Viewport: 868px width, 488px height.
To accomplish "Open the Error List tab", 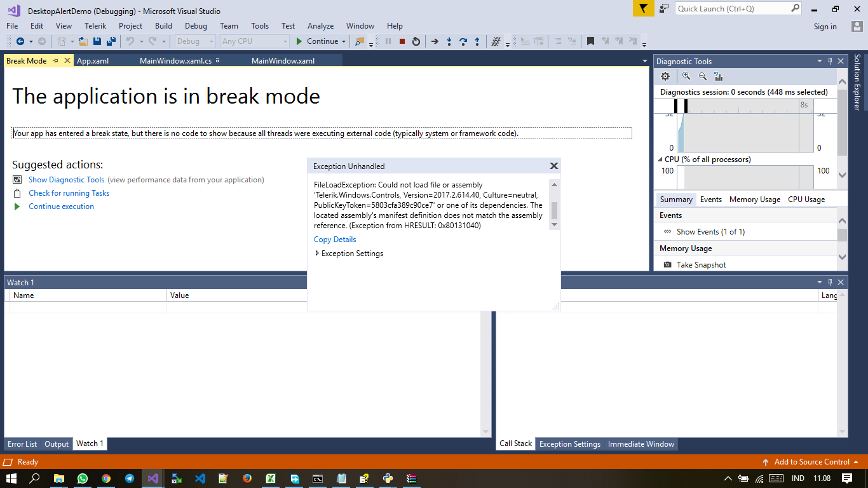I will [x=22, y=444].
